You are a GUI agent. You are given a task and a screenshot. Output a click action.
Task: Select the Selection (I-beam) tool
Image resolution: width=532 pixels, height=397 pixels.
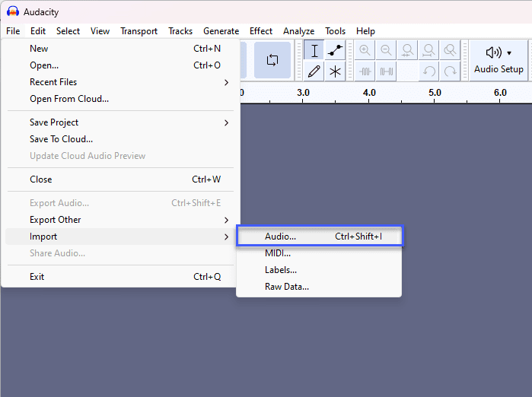[314, 51]
